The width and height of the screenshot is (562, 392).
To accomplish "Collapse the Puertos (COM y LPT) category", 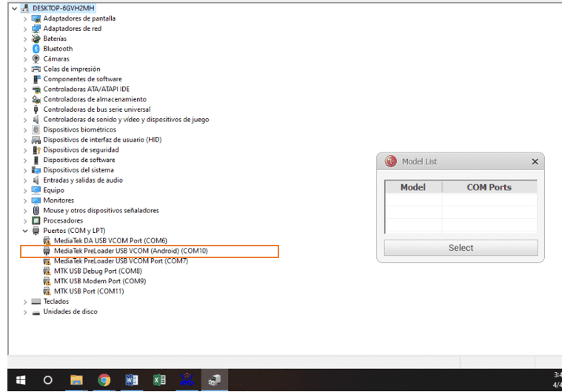I will (x=25, y=231).
